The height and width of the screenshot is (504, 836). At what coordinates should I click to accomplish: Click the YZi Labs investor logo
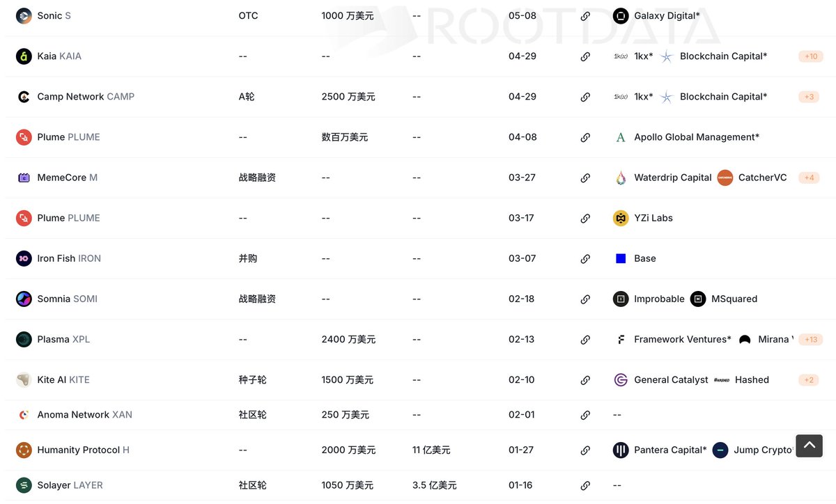click(621, 218)
